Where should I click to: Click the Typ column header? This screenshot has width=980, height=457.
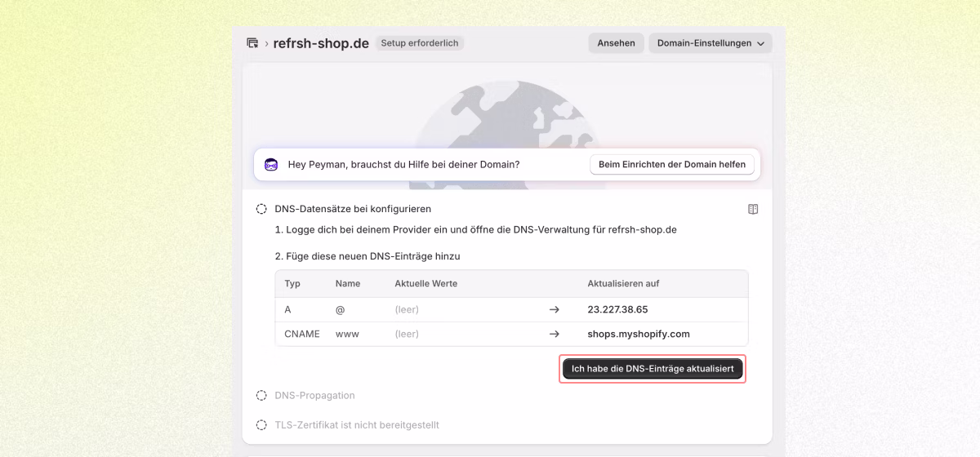[292, 283]
